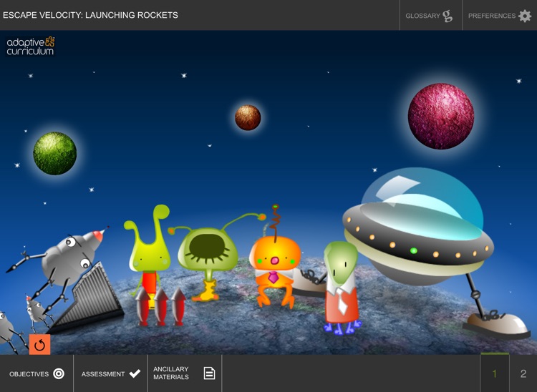This screenshot has height=392, width=537.
Task: Open Ancillary Materials documents
Action: tap(185, 373)
